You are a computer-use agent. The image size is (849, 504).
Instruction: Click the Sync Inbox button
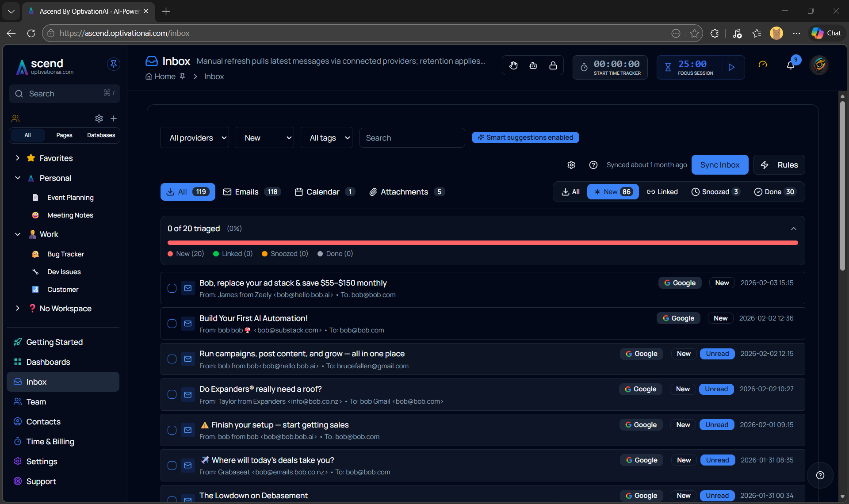tap(719, 165)
